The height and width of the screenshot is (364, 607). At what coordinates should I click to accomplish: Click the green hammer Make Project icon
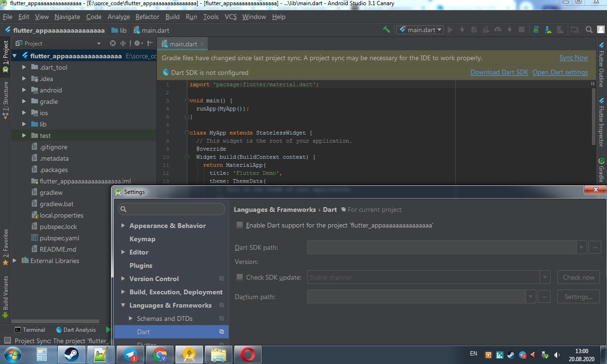point(386,29)
